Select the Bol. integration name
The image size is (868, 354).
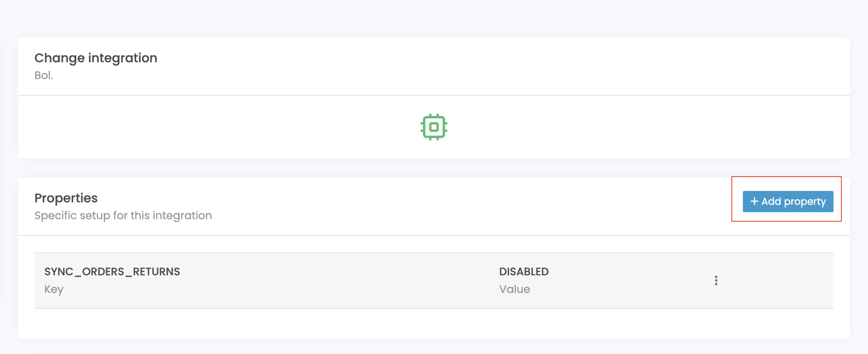[x=43, y=75]
